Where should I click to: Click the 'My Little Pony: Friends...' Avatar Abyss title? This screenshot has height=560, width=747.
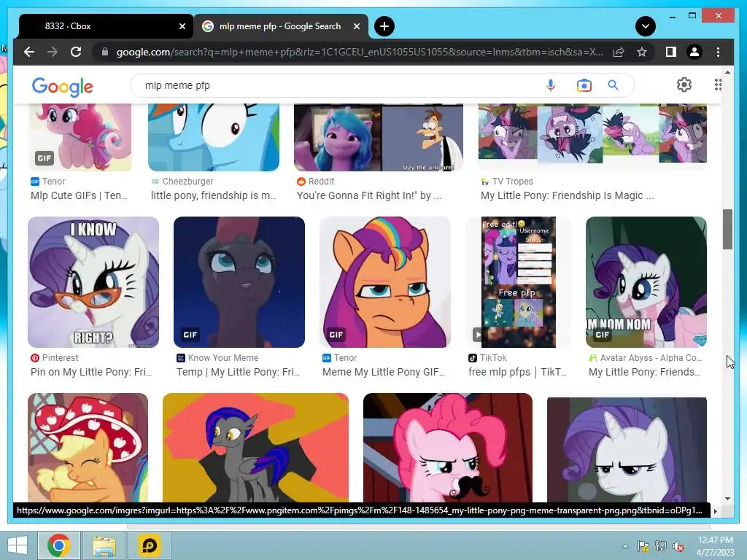[x=645, y=372]
